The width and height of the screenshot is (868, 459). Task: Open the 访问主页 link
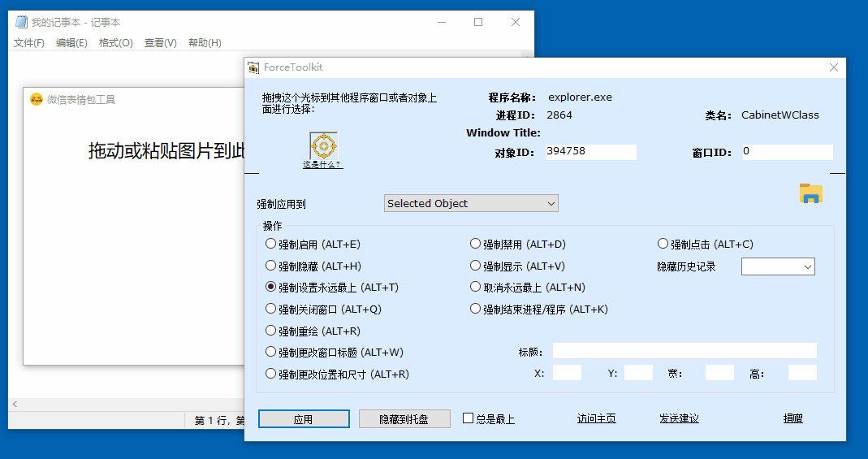pos(596,418)
